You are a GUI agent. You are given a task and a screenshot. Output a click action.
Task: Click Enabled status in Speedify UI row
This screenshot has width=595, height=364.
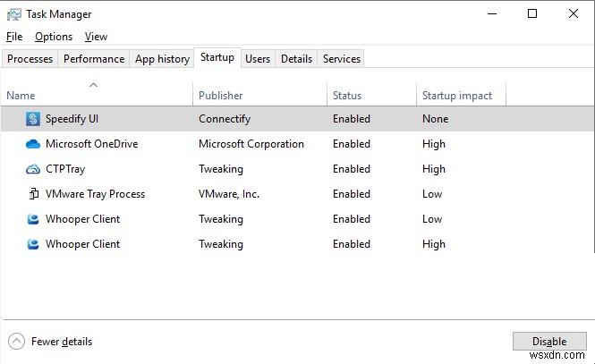352,119
